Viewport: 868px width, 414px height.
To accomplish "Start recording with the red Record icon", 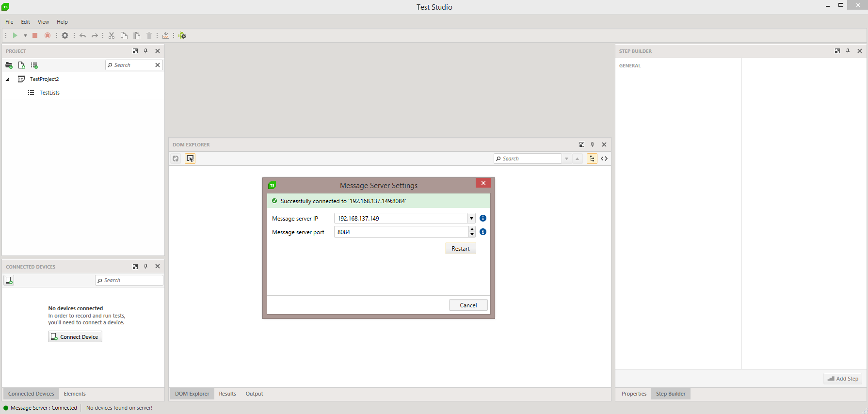I will (48, 35).
